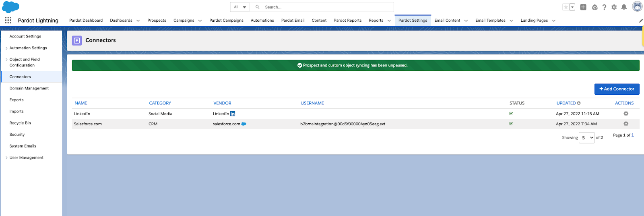Screen dimensions: 644x216
Task: Go to the Prospects tab
Action: (x=157, y=21)
